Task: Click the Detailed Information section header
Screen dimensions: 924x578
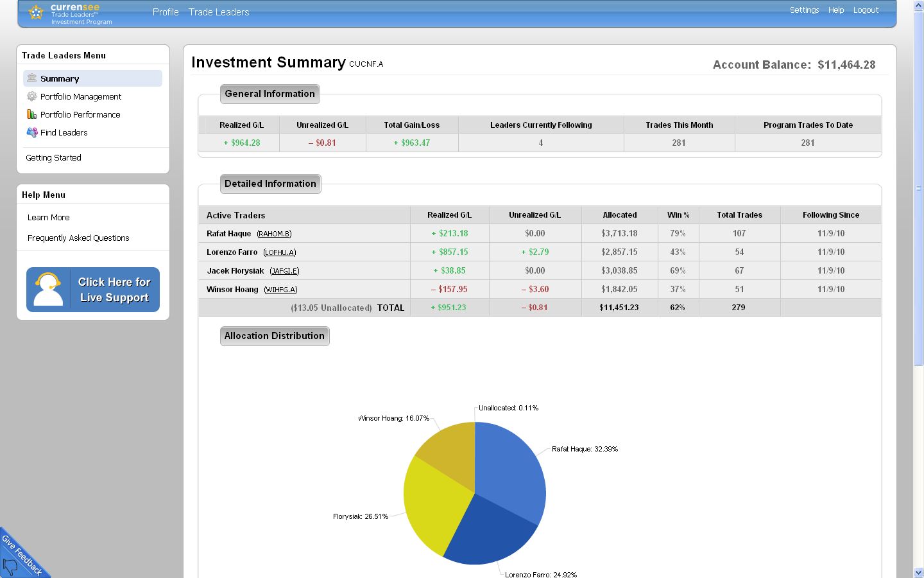Action: tap(270, 184)
